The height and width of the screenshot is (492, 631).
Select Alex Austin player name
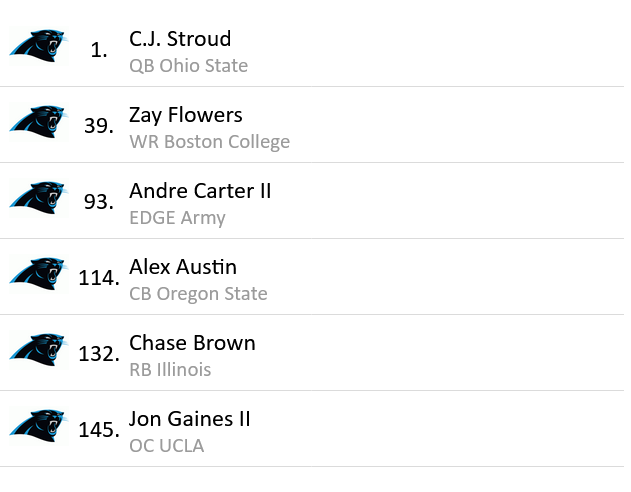183,267
